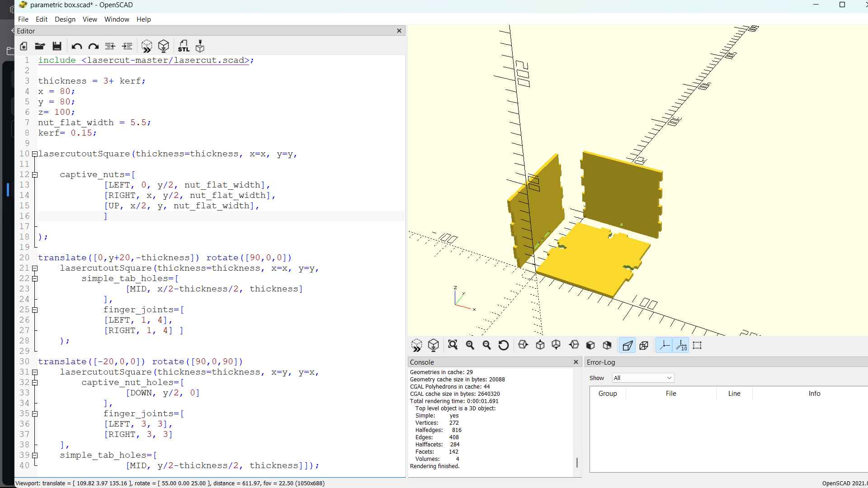Collapse the code fold at line 31
Image resolution: width=868 pixels, height=488 pixels.
tap(34, 372)
